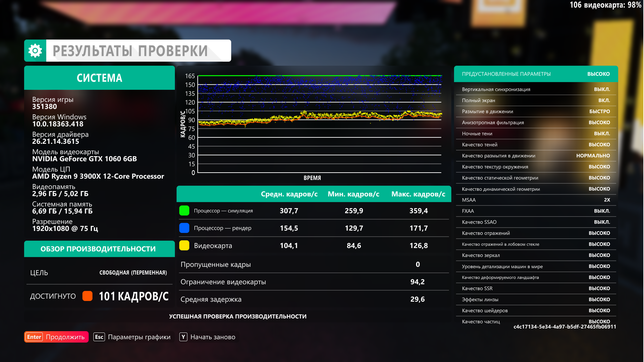Toggle Ночные тени option
644x362 pixels.
coord(535,133)
